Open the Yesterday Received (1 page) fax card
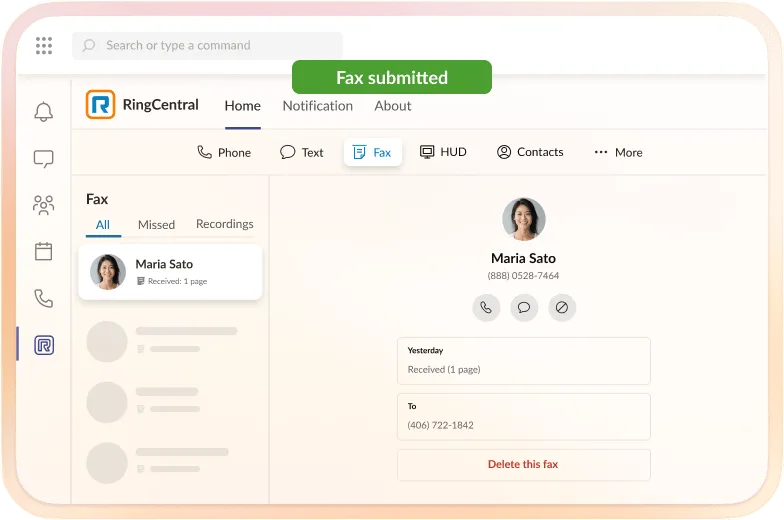This screenshot has width=784, height=520. (x=524, y=361)
